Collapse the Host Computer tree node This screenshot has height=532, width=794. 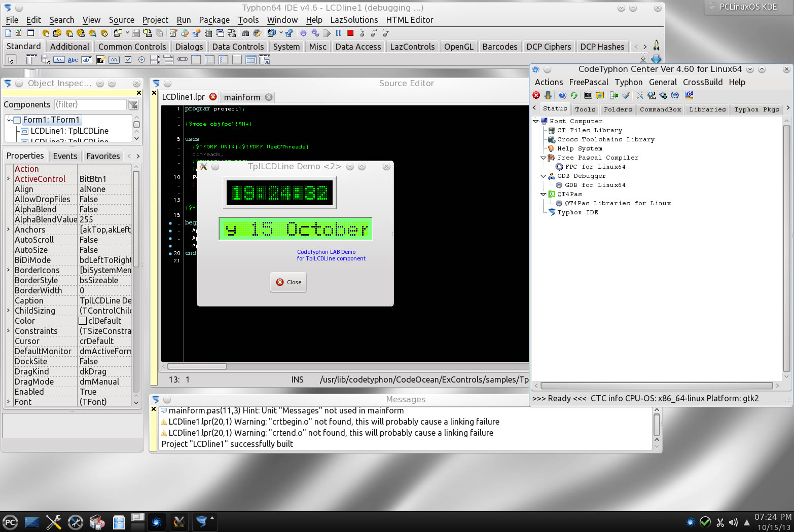pos(535,121)
